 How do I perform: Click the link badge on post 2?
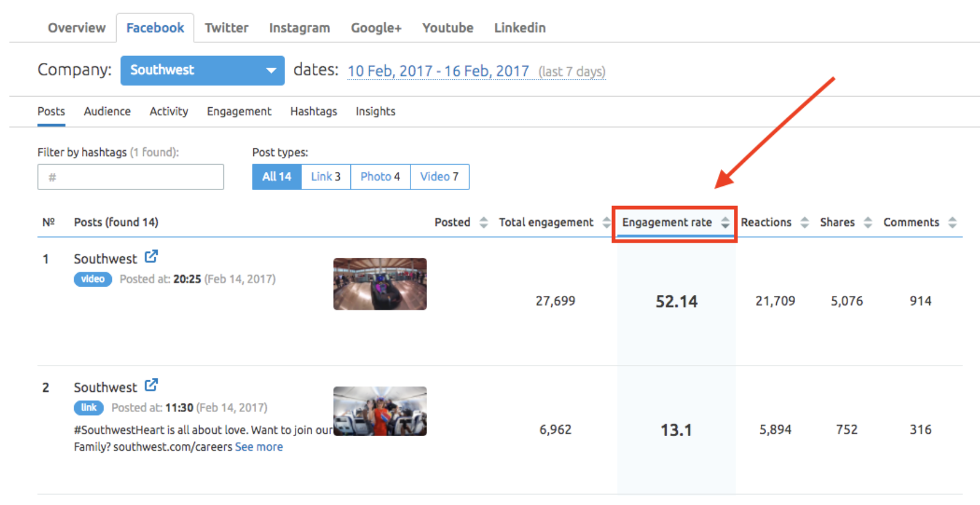[x=88, y=407]
